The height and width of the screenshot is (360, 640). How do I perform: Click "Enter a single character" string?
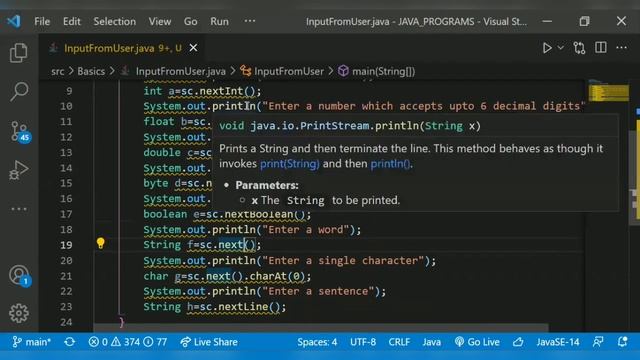point(343,260)
